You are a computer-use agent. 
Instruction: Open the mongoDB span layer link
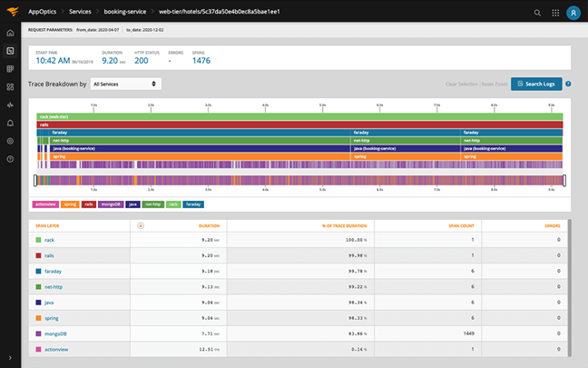coord(55,333)
